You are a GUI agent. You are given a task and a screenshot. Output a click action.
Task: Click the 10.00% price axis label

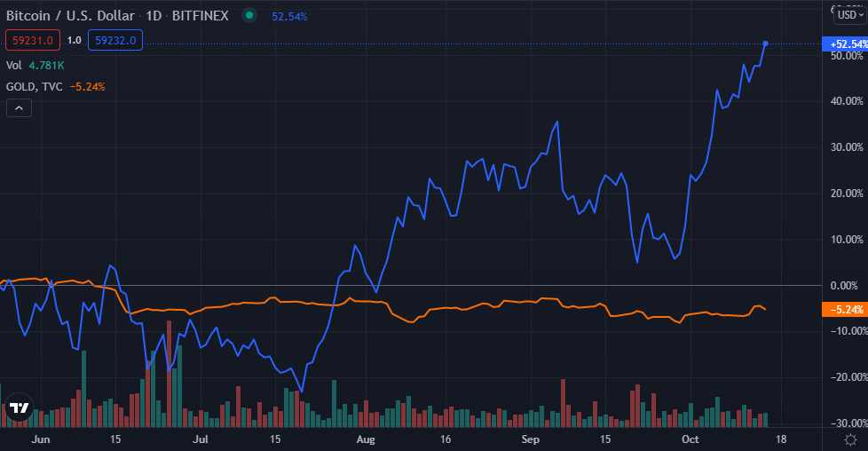point(847,240)
